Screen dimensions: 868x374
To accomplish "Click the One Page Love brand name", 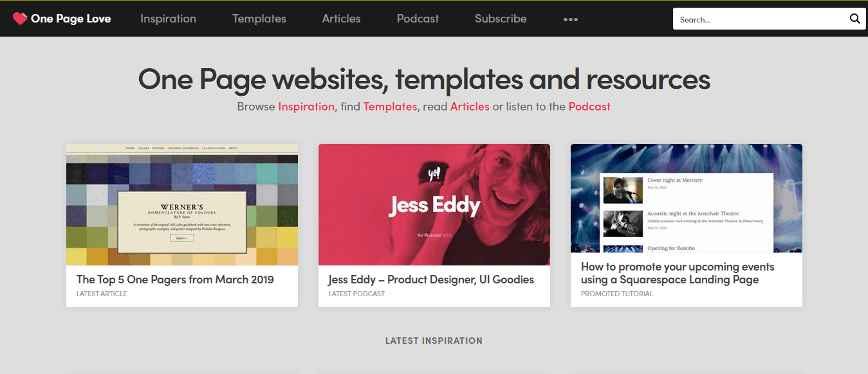I will [x=71, y=19].
